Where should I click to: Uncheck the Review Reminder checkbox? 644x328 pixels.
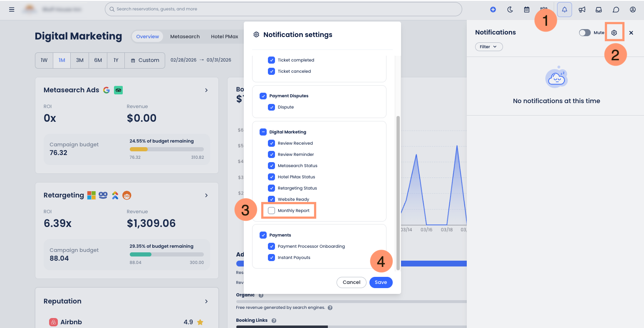pyautogui.click(x=272, y=155)
